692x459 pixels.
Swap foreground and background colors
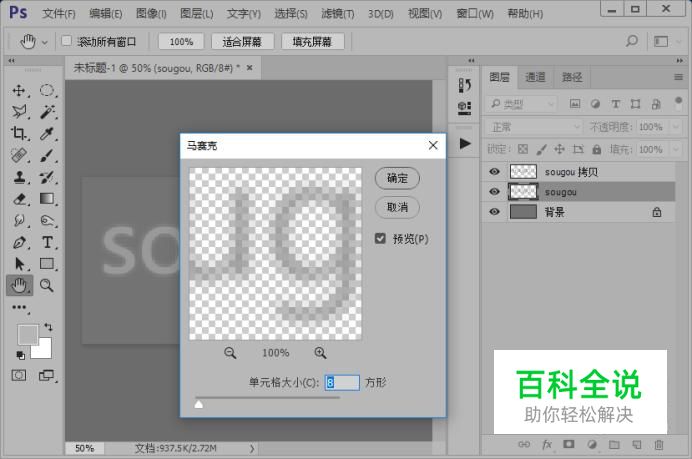click(48, 327)
